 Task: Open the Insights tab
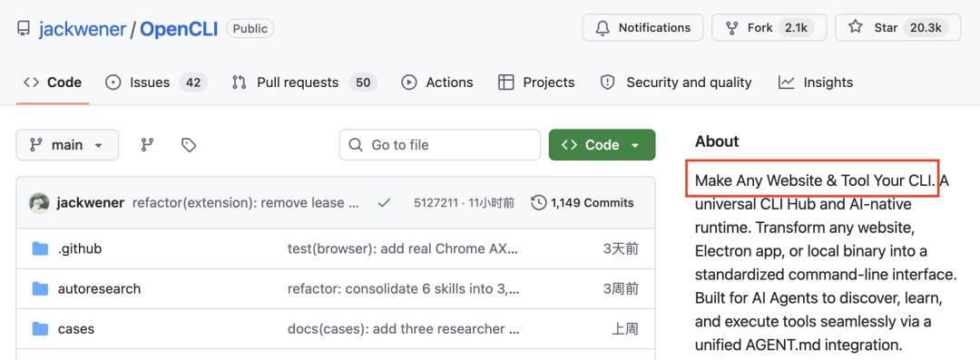(816, 83)
